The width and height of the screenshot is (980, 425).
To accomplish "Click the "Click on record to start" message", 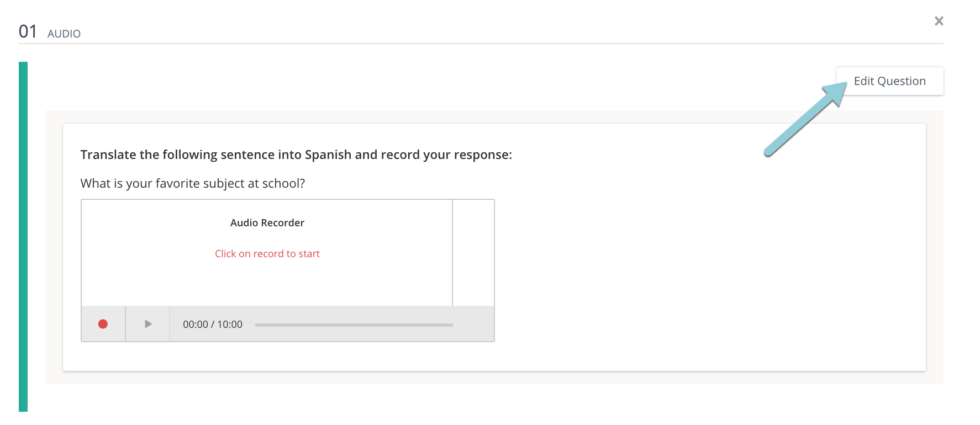I will pos(267,254).
